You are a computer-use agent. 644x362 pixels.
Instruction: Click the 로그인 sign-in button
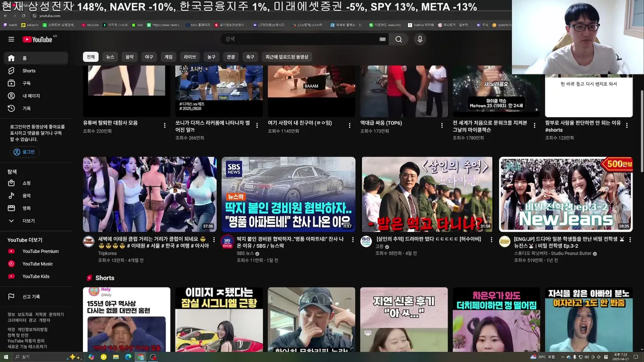coord(24,152)
